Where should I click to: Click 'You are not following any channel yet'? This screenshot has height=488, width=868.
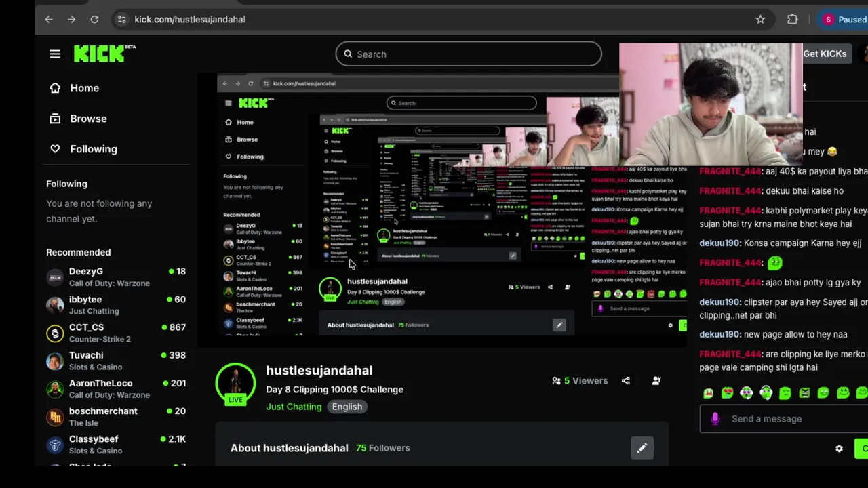99,211
